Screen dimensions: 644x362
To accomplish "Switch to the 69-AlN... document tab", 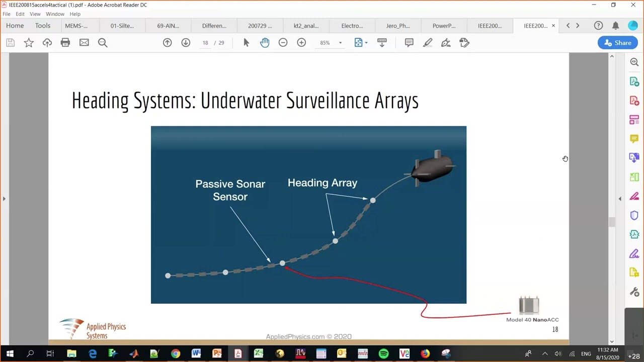I will (168, 26).
